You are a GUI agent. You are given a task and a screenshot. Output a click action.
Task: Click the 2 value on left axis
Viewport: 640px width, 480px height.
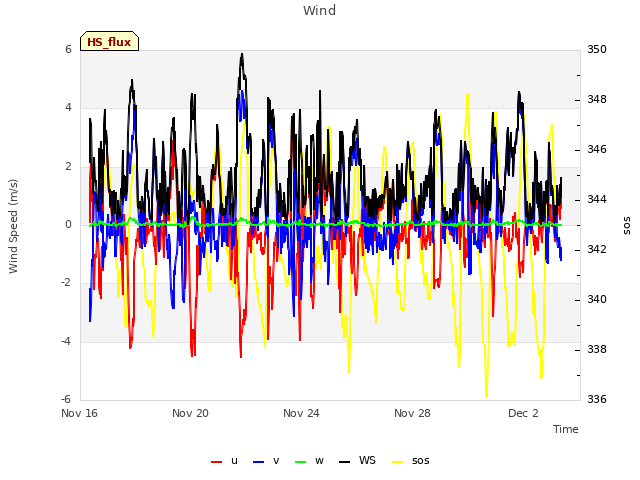[68, 166]
